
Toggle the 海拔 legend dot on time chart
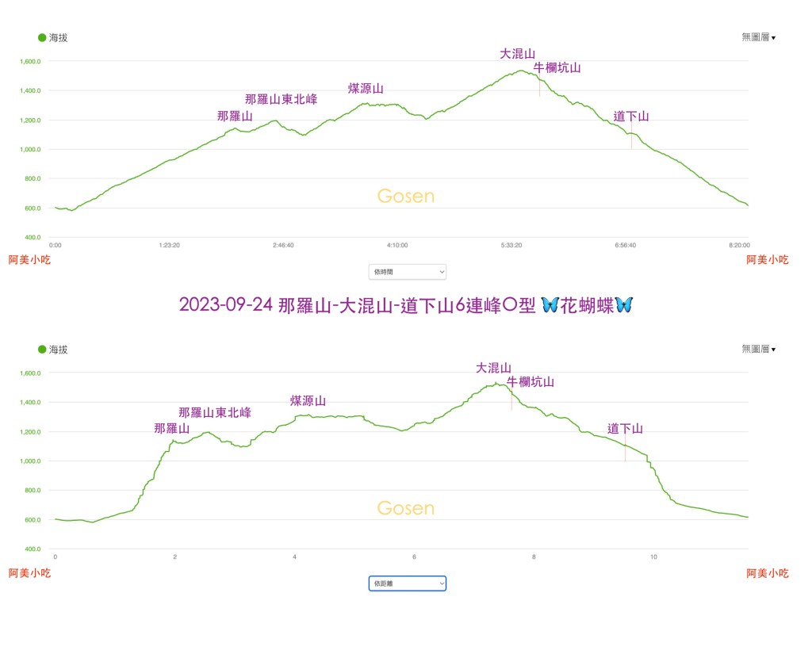(x=42, y=37)
